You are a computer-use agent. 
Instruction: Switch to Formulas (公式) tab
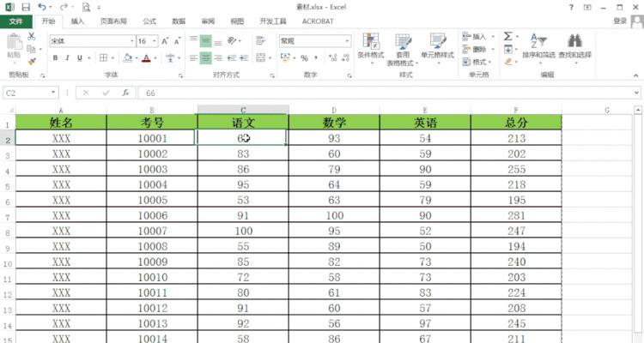pos(149,21)
